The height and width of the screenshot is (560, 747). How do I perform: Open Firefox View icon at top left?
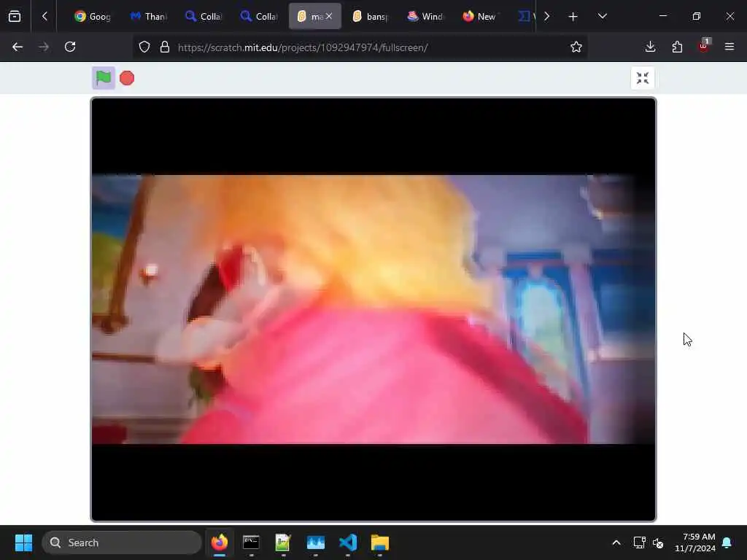15,16
